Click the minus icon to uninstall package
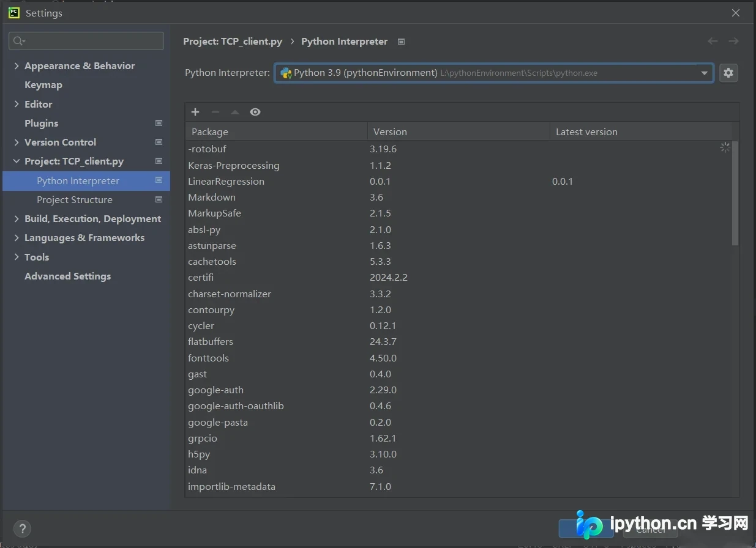756x548 pixels. coord(215,112)
